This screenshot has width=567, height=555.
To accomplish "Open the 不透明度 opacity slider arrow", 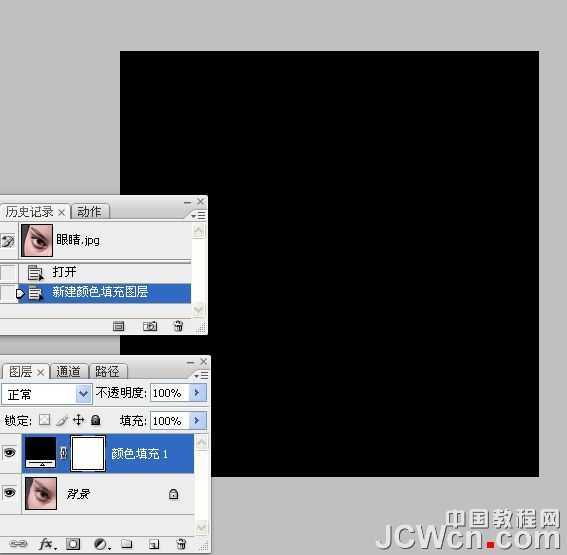I will pyautogui.click(x=197, y=393).
